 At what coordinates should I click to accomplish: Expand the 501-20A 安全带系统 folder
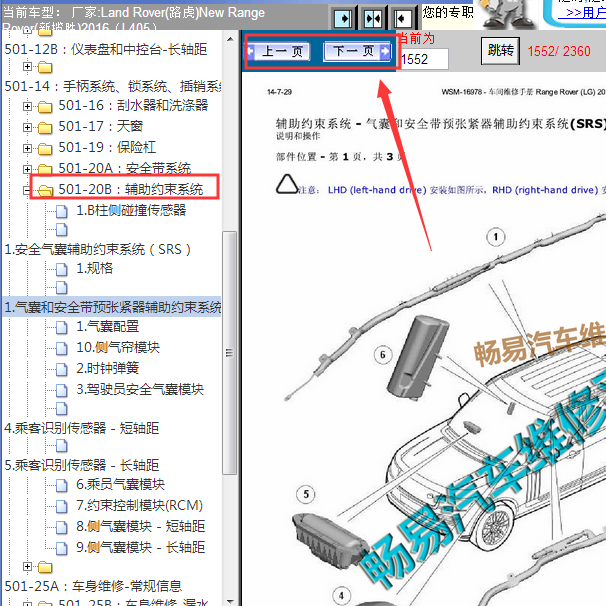27,169
